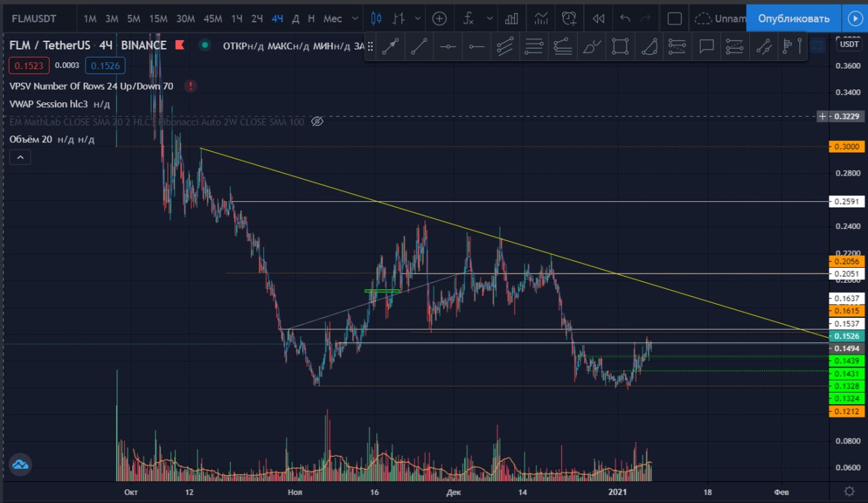This screenshot has height=503, width=868.
Task: Select the trend line drawing tool
Action: (419, 46)
